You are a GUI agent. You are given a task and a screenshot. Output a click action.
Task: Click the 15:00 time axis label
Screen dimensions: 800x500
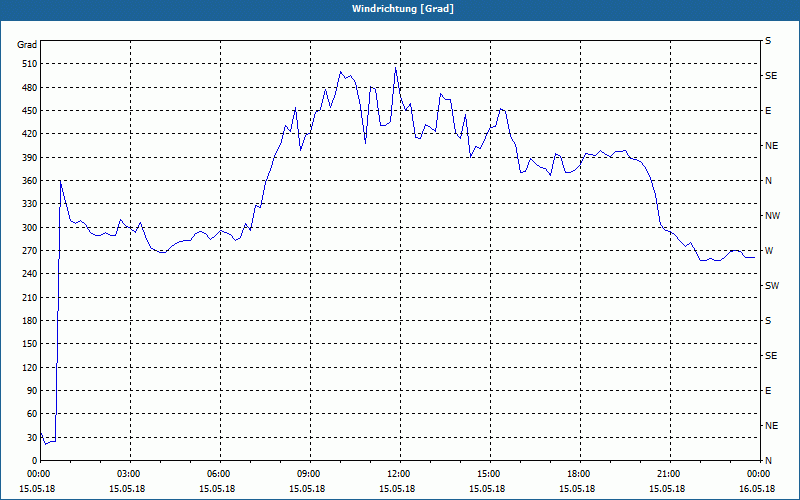[490, 474]
